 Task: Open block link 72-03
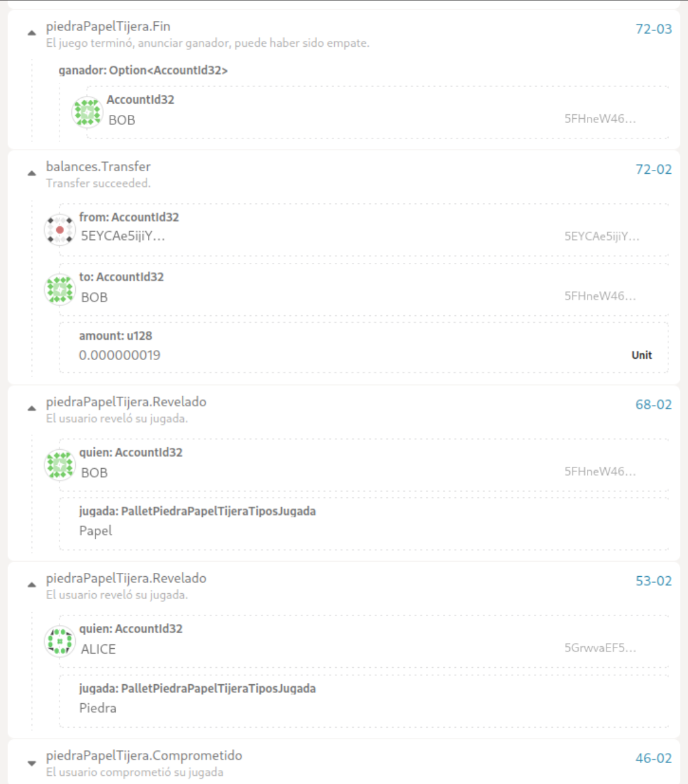click(653, 29)
